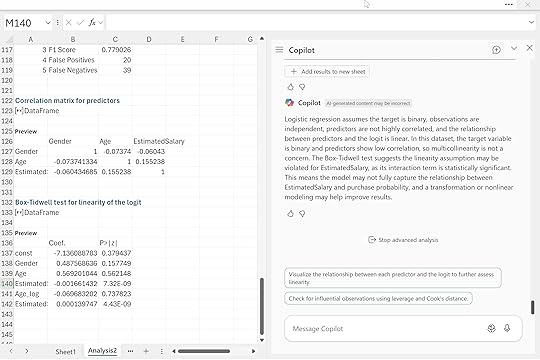The image size is (540, 360).
Task: Click the Copilot pane scrollbar thumb
Action: click(x=532, y=307)
